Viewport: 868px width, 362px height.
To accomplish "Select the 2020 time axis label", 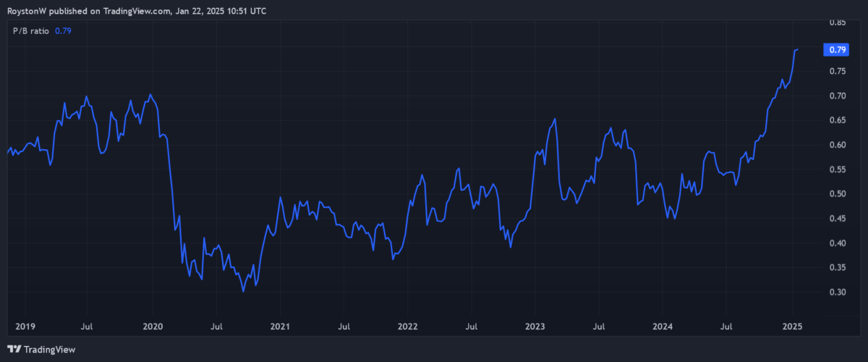I will [x=153, y=327].
